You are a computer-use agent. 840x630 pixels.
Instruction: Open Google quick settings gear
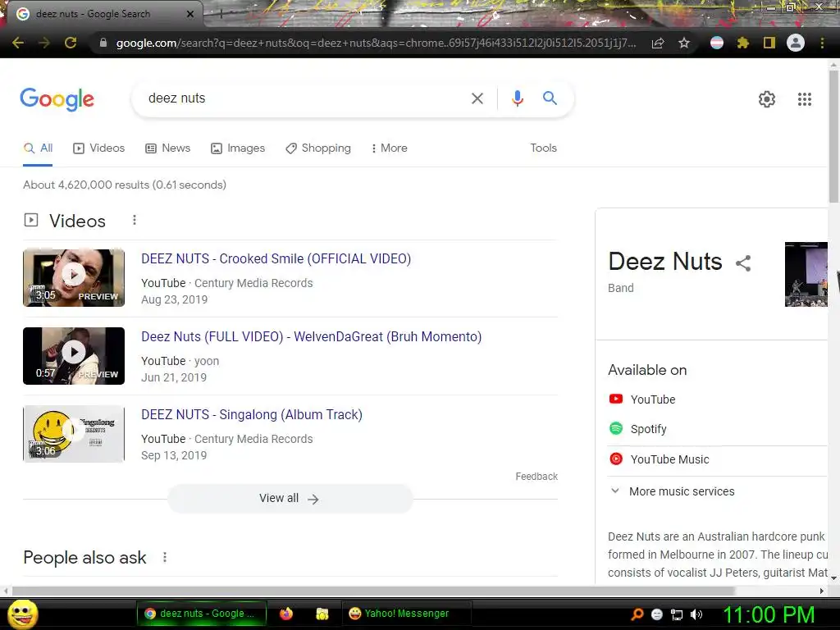point(767,99)
